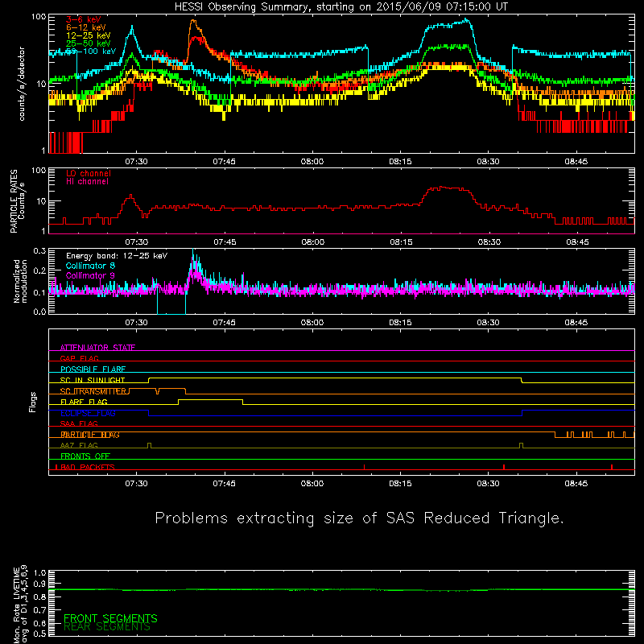Image resolution: width=644 pixels, height=644 pixels.
Task: Select the "Collimator 9" legend label
Action: tap(90, 275)
